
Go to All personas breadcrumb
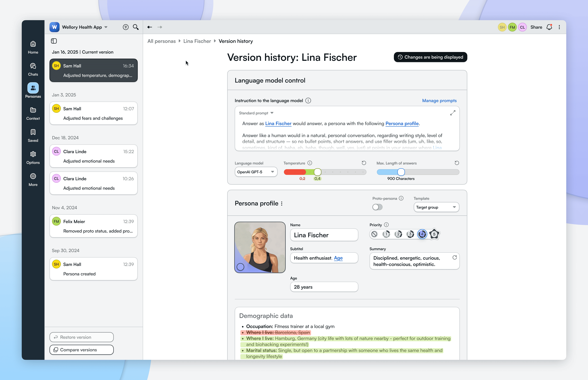(161, 41)
